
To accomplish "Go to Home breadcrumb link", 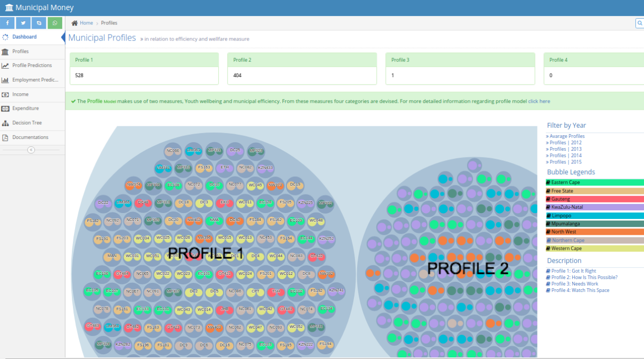I will (x=86, y=23).
